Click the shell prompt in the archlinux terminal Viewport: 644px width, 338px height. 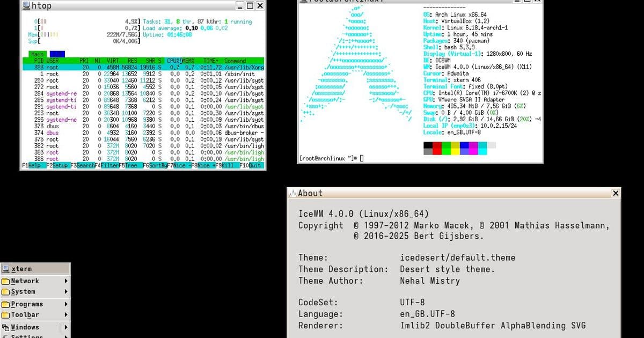(327, 158)
